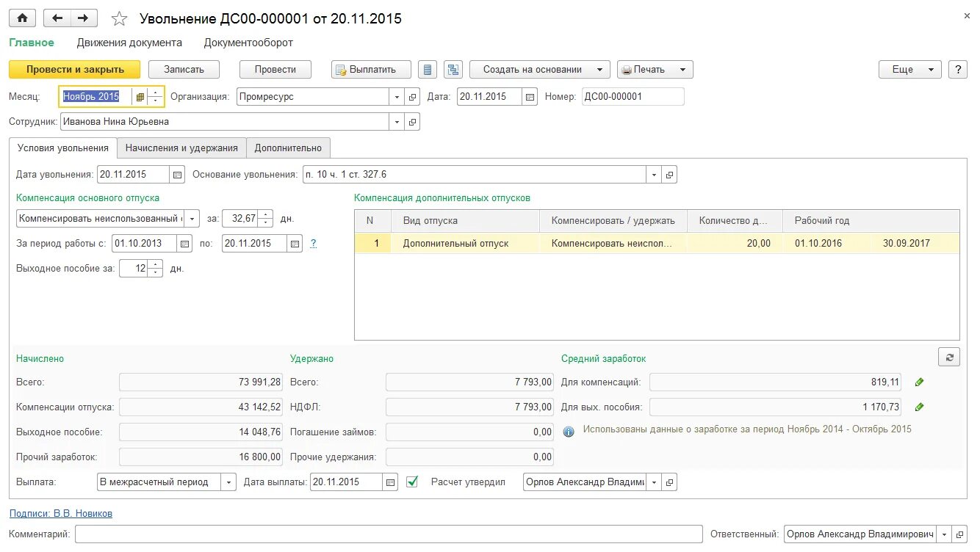Expand the Основание увольнения dropdown

click(654, 175)
